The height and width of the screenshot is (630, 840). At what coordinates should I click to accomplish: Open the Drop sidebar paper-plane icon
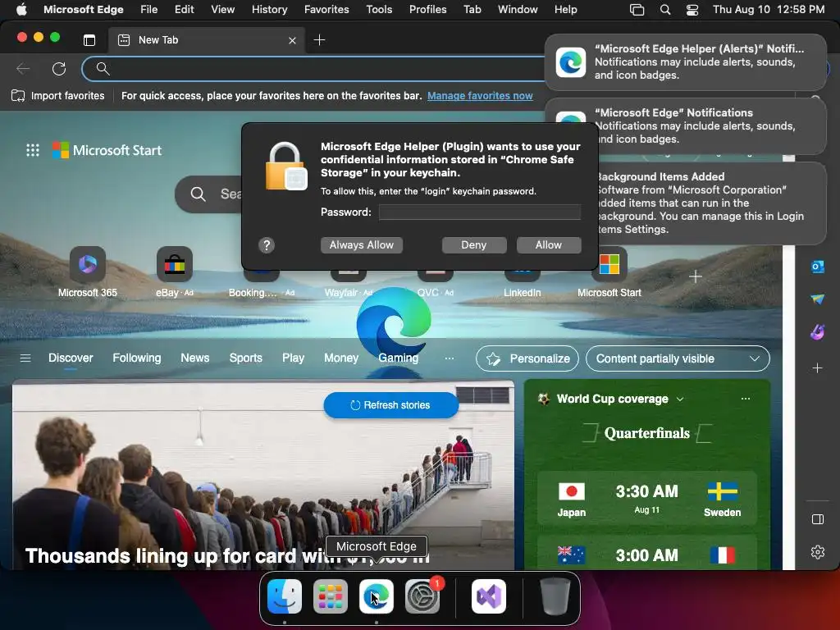tap(818, 299)
